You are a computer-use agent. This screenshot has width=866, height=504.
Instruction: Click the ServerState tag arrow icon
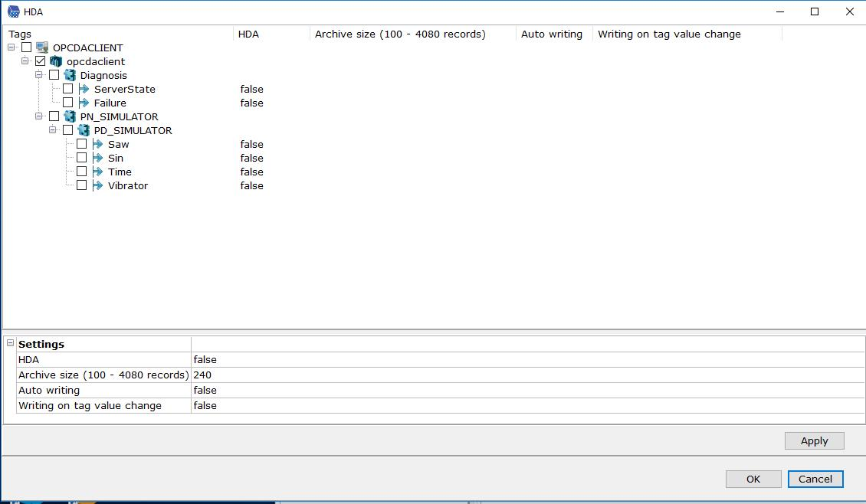(84, 89)
